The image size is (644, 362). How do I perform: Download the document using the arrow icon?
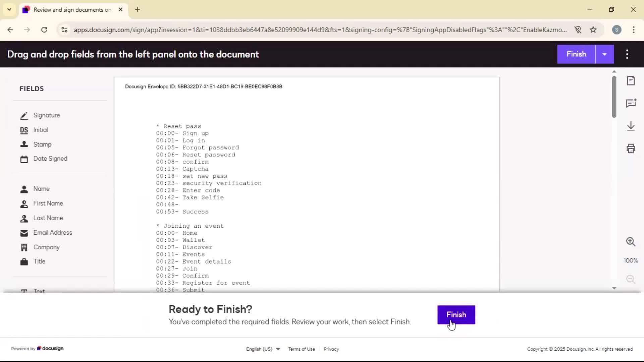click(631, 126)
